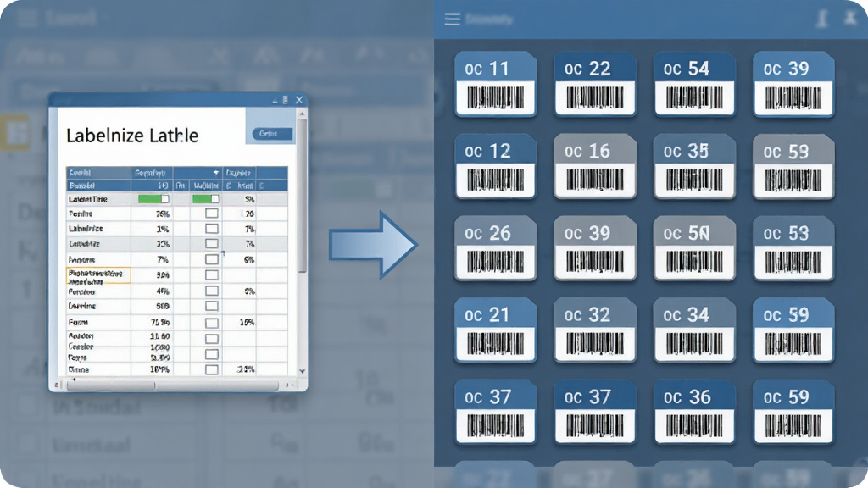The height and width of the screenshot is (488, 868).
Task: Tick the checkbox in the orange-outlined cell's row
Action: [211, 275]
